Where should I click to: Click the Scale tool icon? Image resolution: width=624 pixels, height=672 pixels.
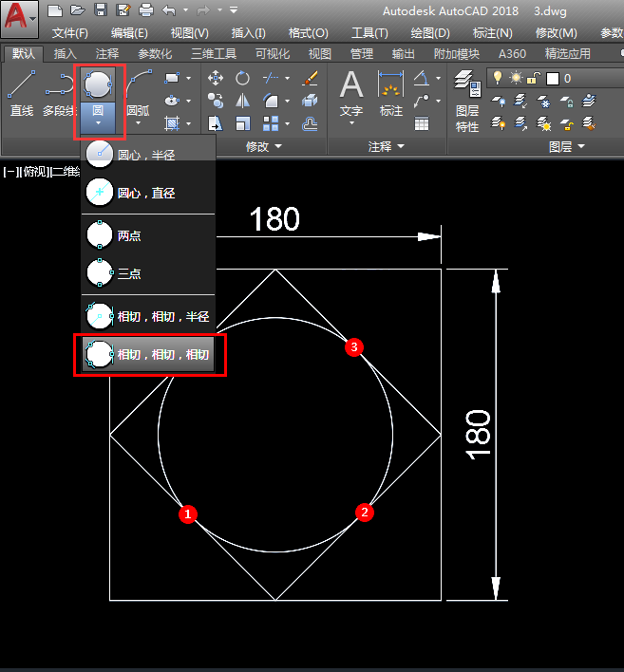pyautogui.click(x=242, y=123)
